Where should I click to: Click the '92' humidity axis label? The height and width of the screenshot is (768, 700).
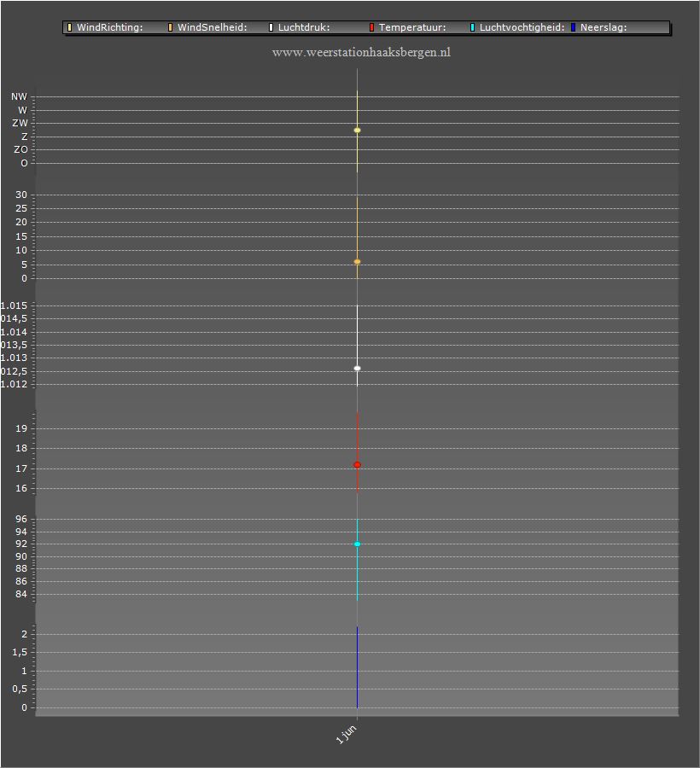click(x=21, y=544)
